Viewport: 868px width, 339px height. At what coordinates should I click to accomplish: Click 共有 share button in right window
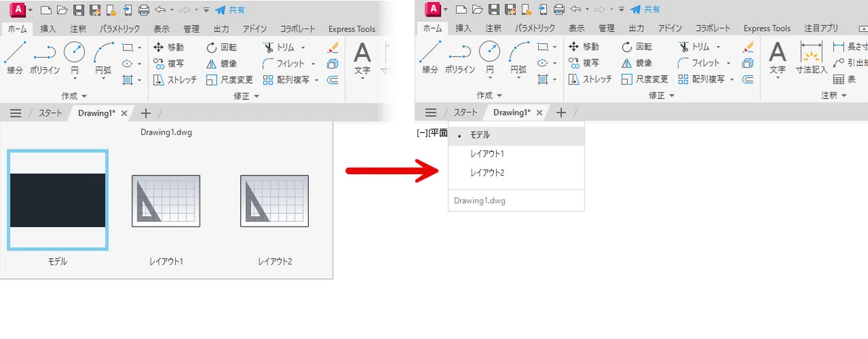click(x=645, y=9)
